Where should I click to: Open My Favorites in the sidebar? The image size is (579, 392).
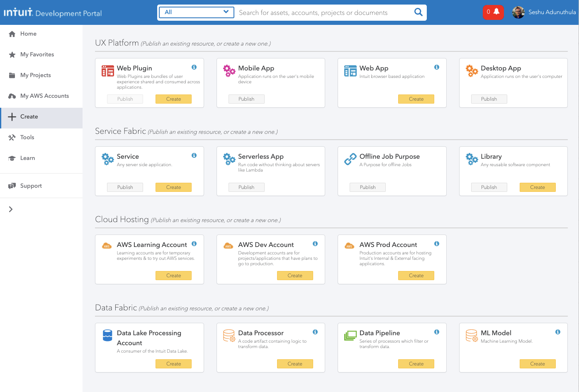[x=41, y=55]
